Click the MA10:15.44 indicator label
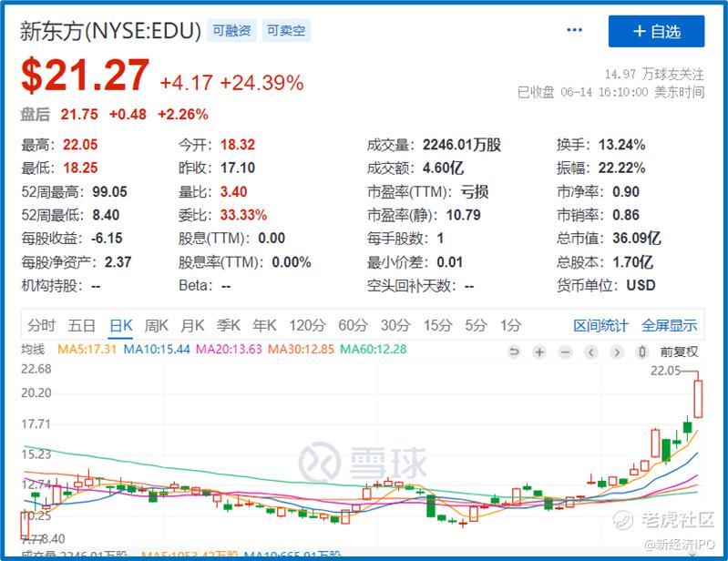The width and height of the screenshot is (728, 561). tap(157, 349)
